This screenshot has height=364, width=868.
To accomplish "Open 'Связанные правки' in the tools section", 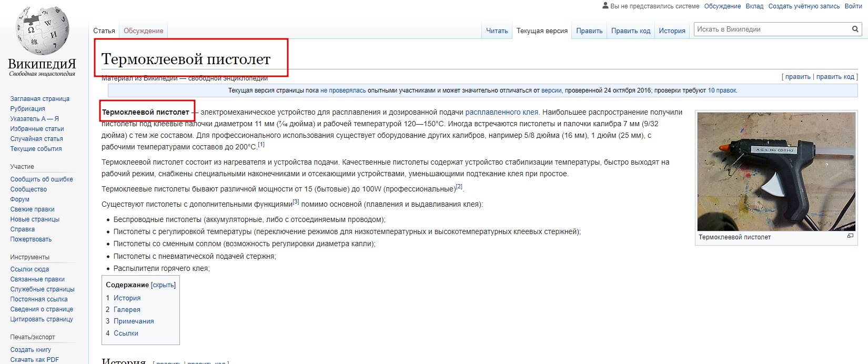I will point(37,279).
